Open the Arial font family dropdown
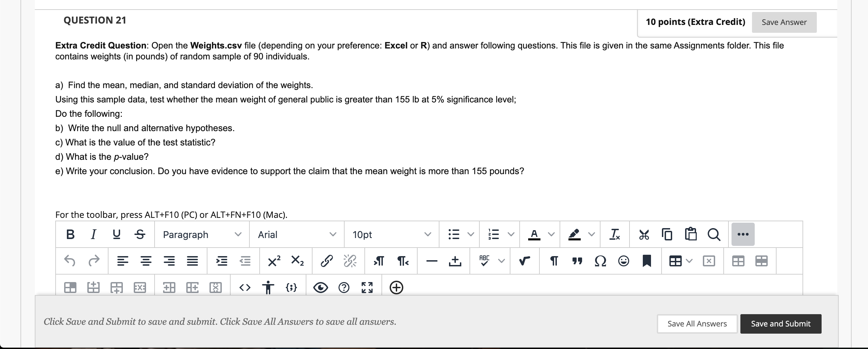This screenshot has width=868, height=349. pyautogui.click(x=297, y=235)
